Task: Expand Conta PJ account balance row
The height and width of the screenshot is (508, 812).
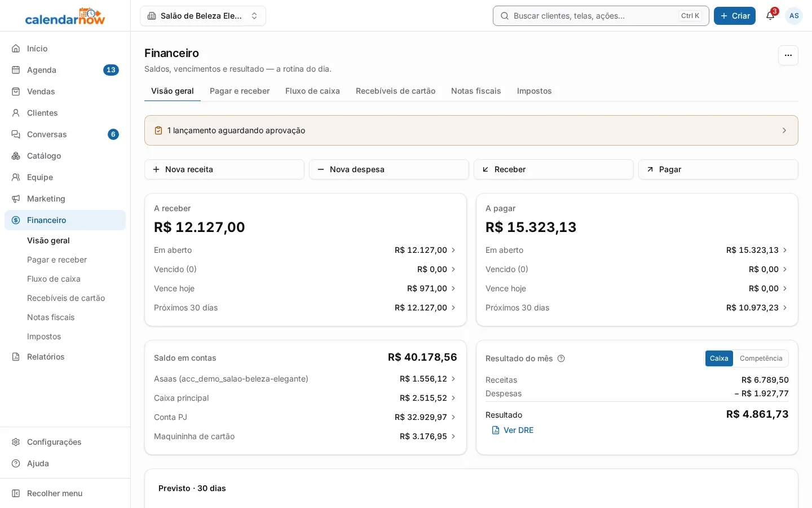Action: click(305, 417)
